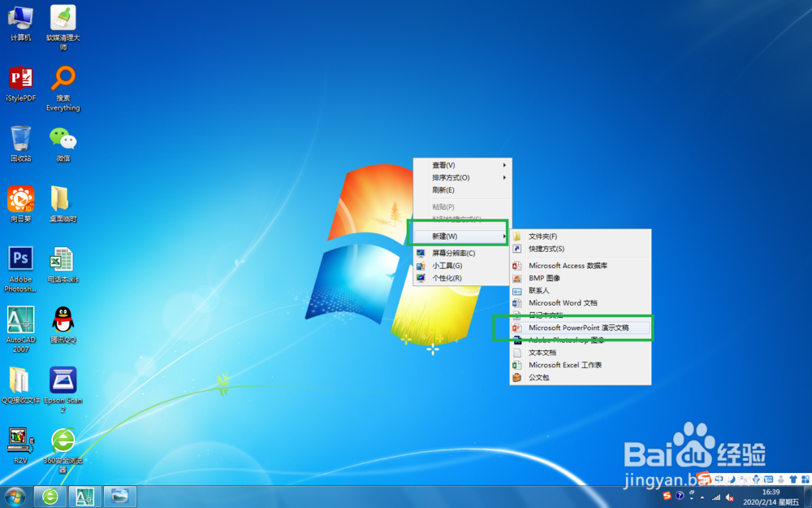This screenshot has height=508, width=812.
Task: Select the 360安全浏览器 desktop icon
Action: pos(63,450)
